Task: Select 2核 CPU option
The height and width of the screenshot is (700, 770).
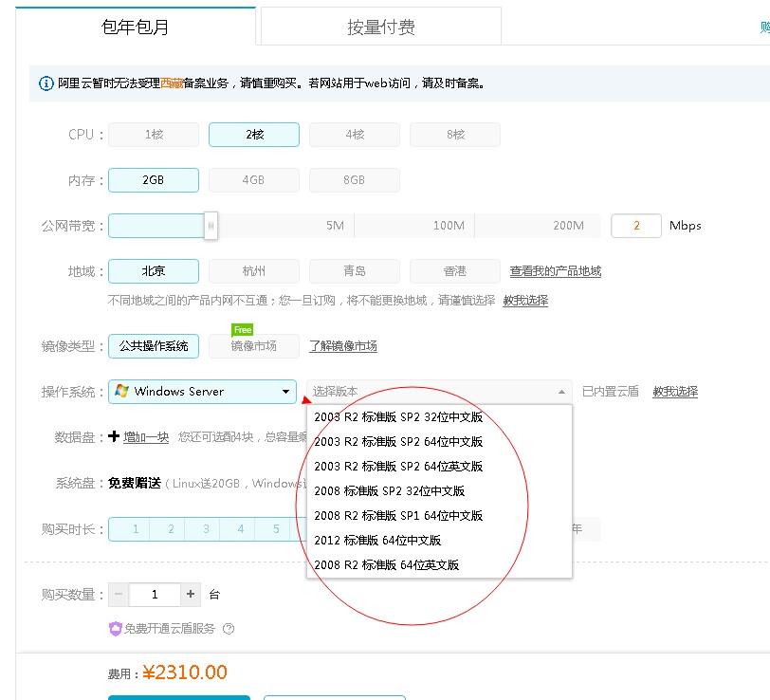Action: (254, 135)
